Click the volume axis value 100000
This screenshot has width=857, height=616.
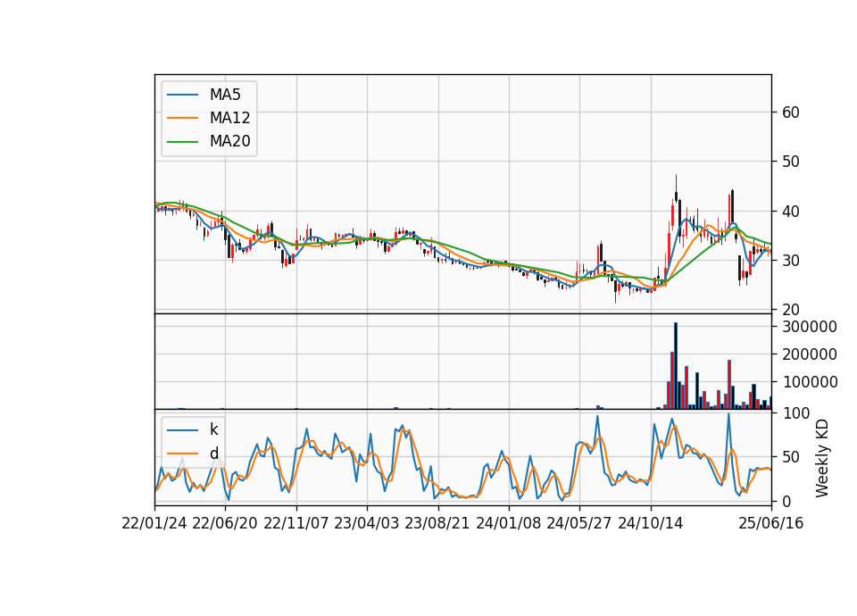coord(810,382)
